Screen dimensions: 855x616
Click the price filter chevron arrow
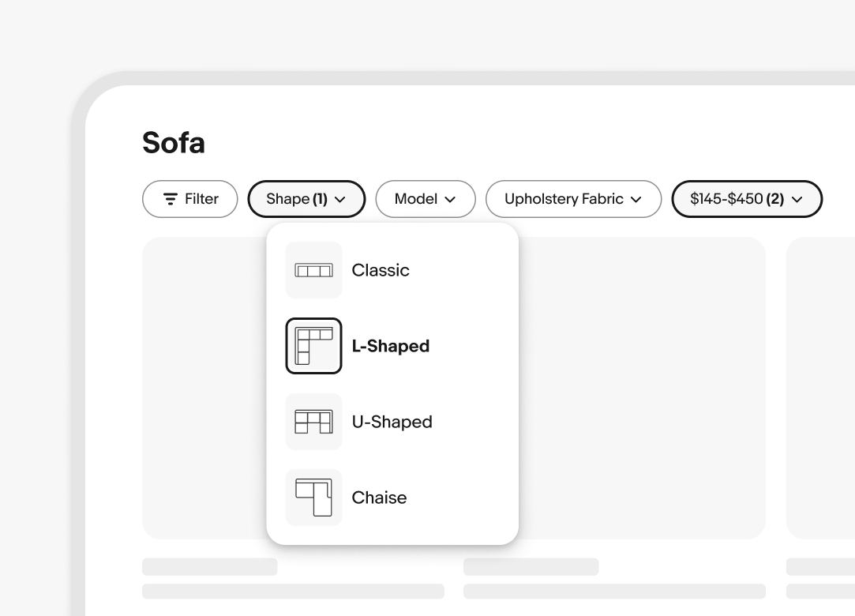[797, 200]
